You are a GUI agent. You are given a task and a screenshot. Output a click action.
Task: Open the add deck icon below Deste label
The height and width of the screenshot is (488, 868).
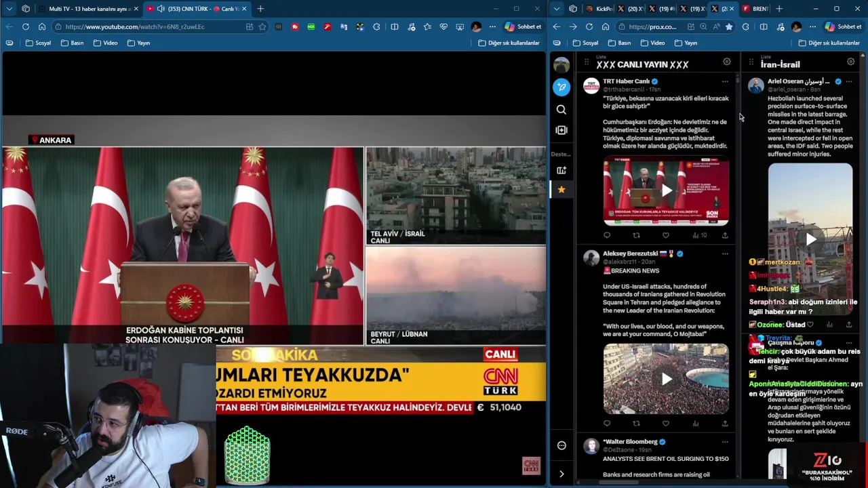pos(561,170)
